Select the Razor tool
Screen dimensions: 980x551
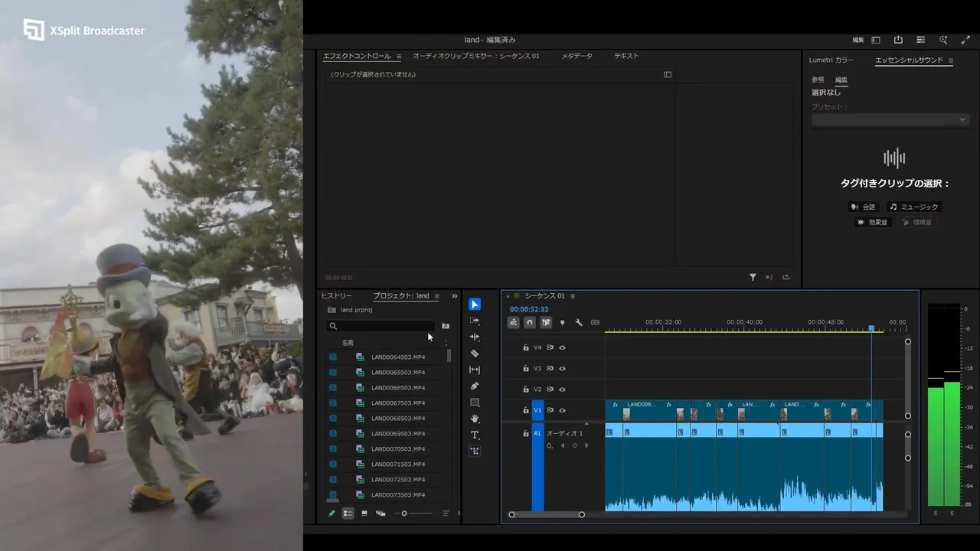[x=475, y=354]
